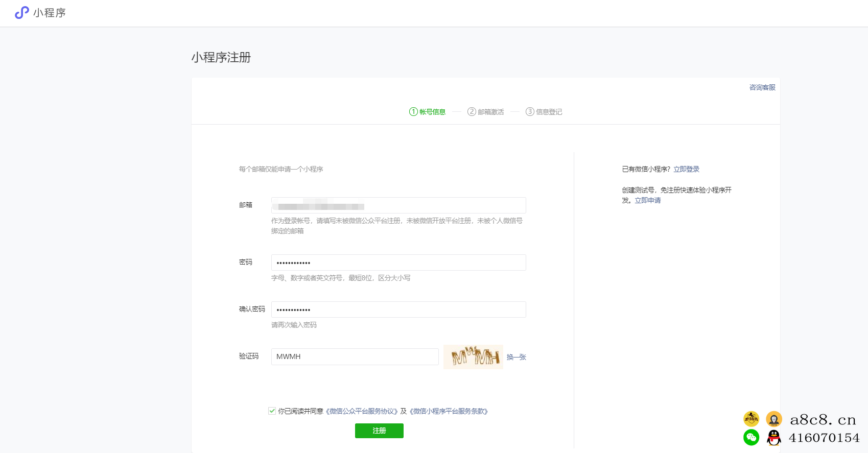The width and height of the screenshot is (868, 453).
Task: Click the green 注册 button
Action: (x=379, y=431)
